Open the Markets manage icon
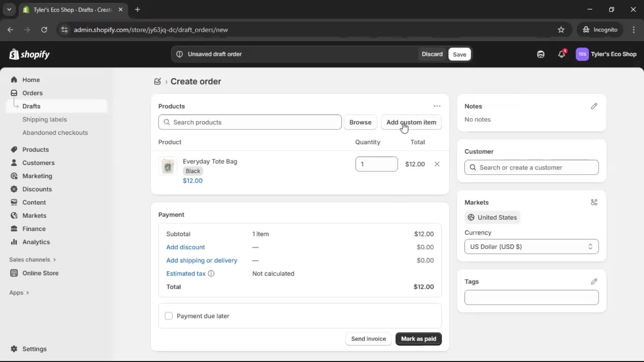This screenshot has height=362, width=644. click(594, 202)
